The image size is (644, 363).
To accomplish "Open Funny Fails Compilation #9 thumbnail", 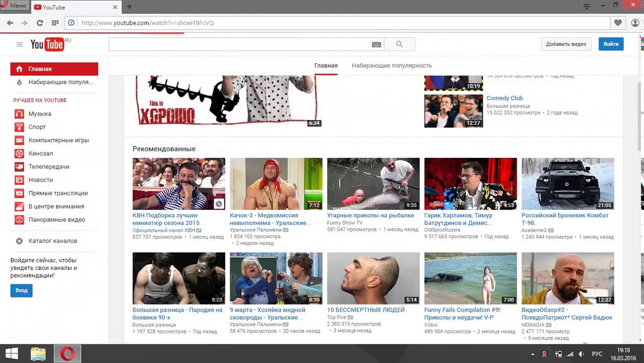I will point(470,278).
